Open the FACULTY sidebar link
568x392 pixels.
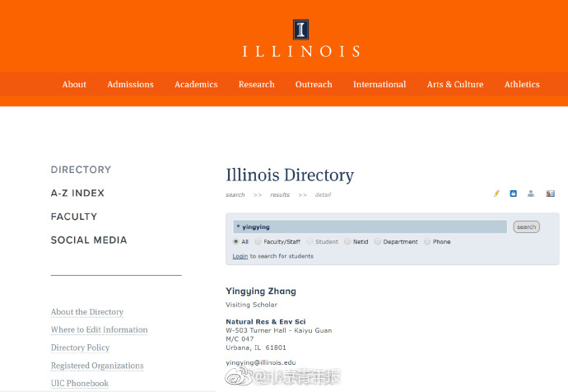(74, 217)
